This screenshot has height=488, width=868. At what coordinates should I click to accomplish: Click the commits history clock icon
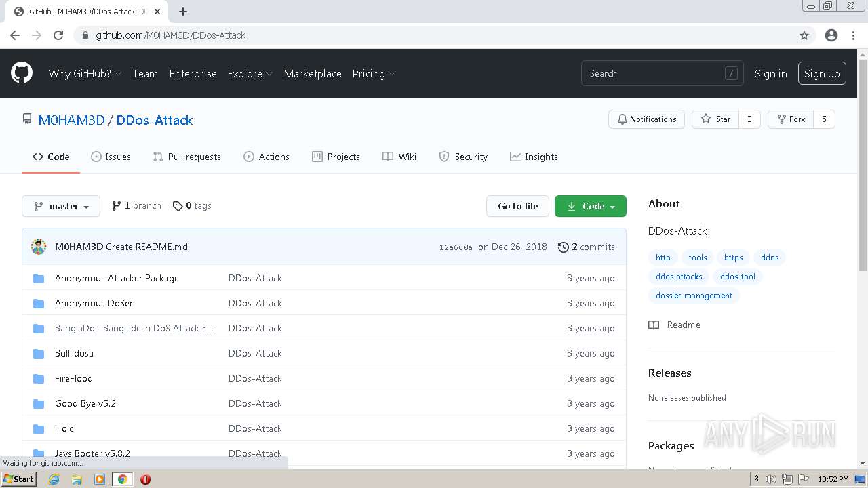563,247
